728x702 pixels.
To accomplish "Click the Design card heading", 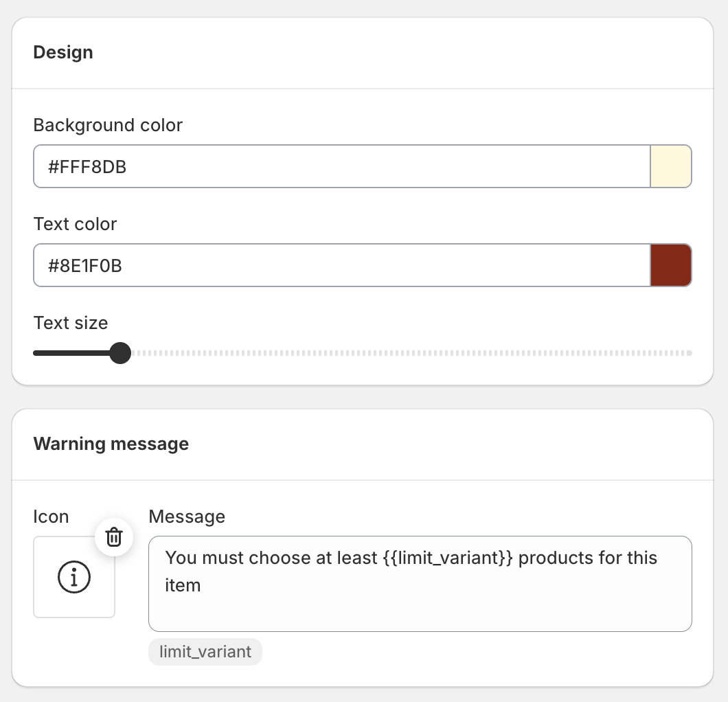I will pos(63,53).
